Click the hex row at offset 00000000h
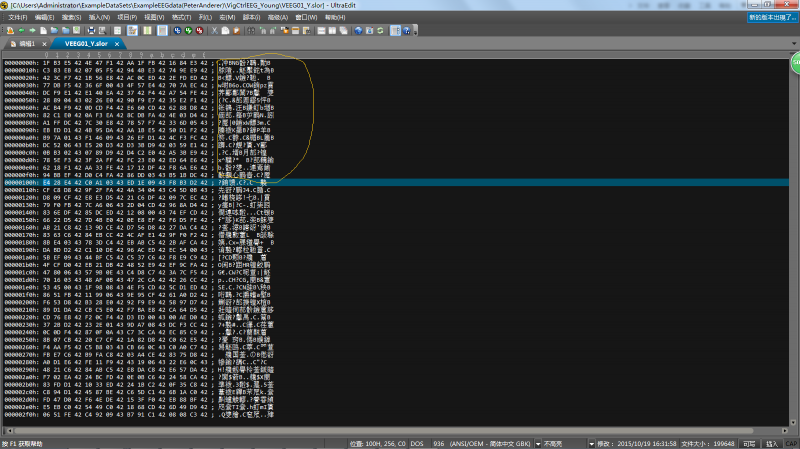This screenshot has width=800, height=449. 139,63
